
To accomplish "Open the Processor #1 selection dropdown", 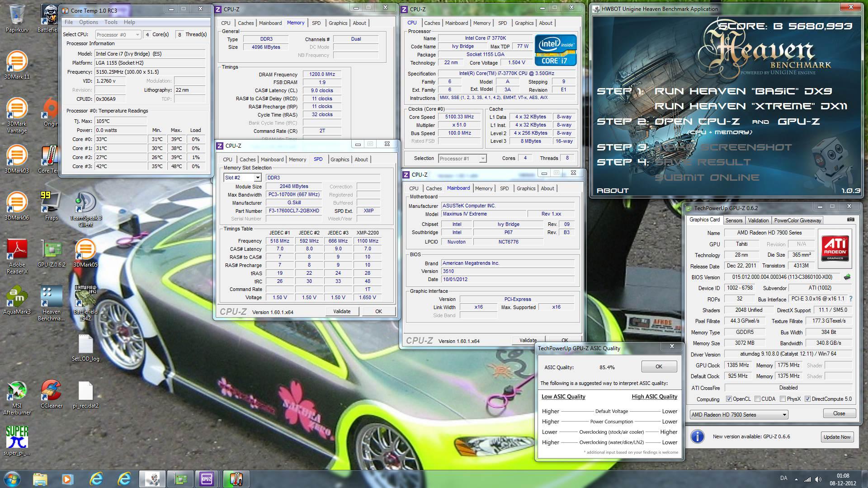I will coord(462,159).
